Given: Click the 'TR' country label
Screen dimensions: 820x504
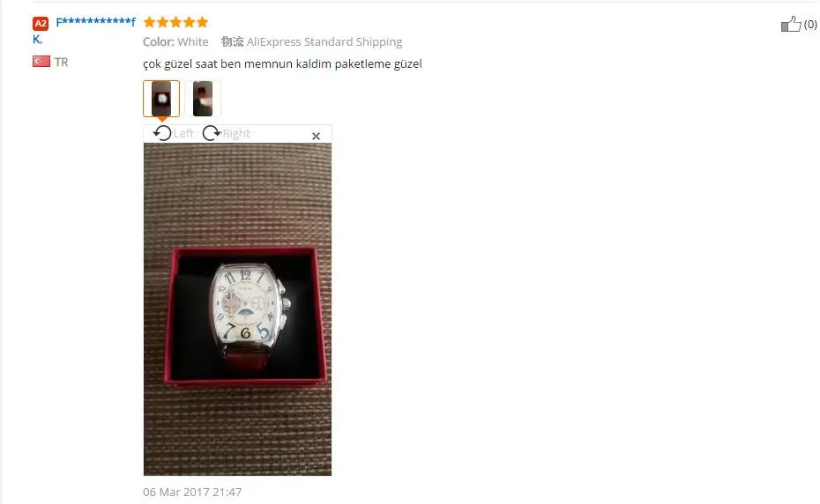Looking at the screenshot, I should click(61, 63).
